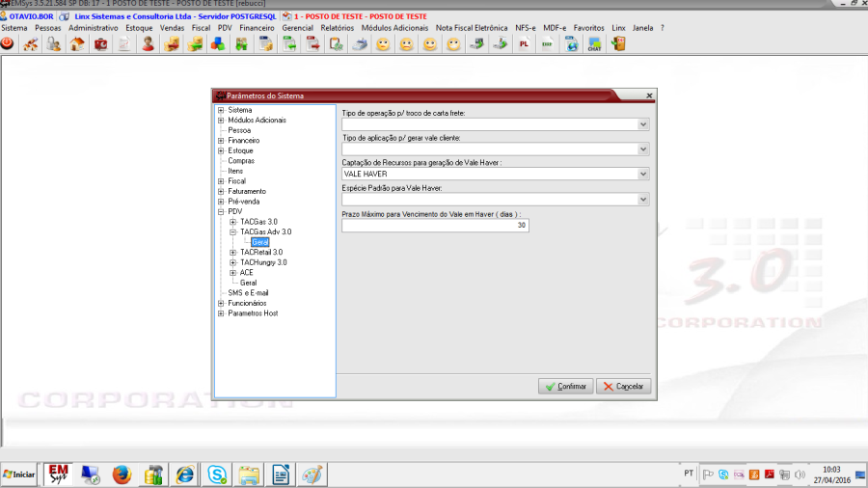Image resolution: width=868 pixels, height=488 pixels.
Task: Open the Sistema menu
Action: click(14, 28)
